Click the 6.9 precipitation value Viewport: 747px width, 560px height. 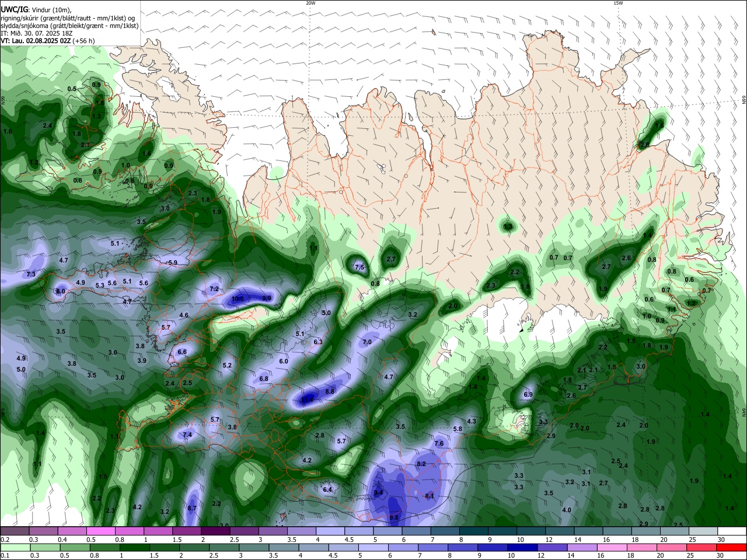tap(528, 395)
